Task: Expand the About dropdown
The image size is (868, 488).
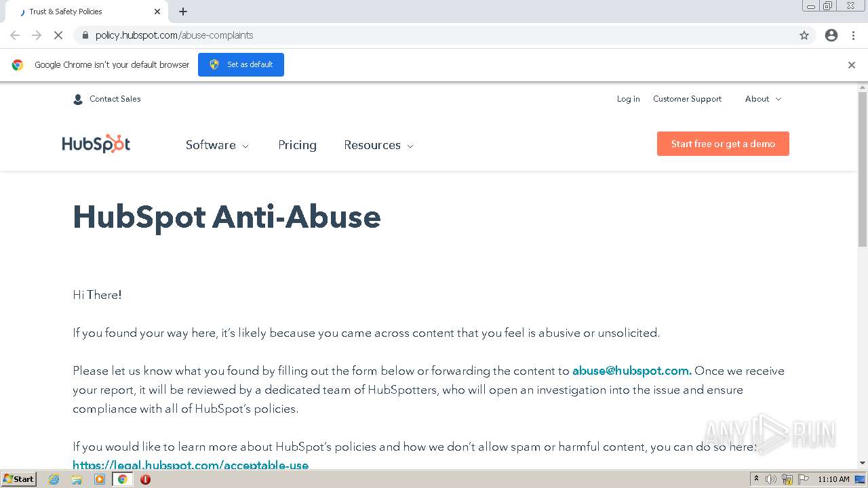Action: pos(763,99)
